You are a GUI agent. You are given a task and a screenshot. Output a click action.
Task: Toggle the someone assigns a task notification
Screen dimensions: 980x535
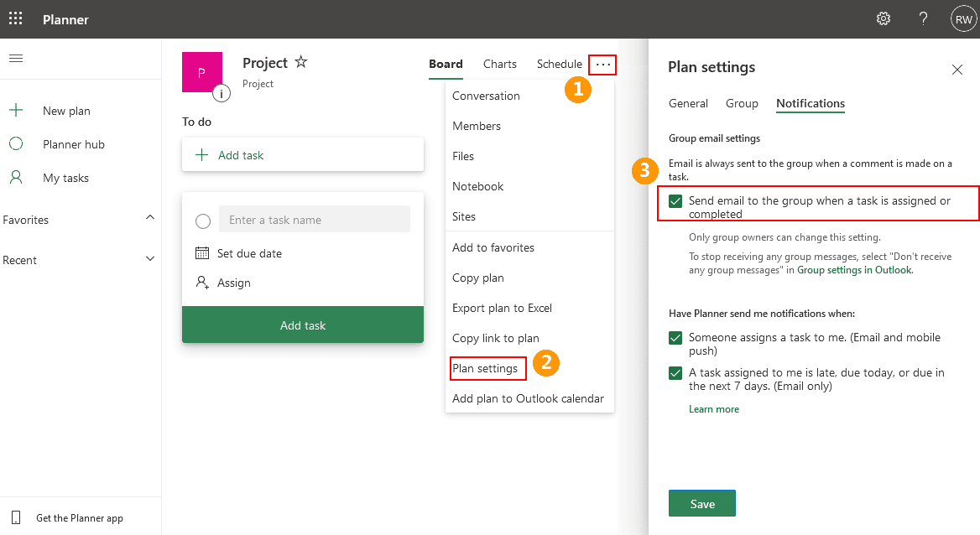[675, 338]
